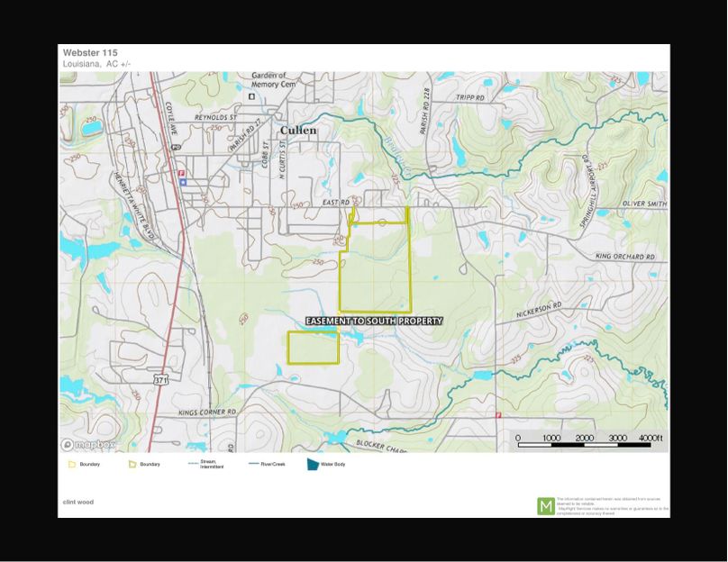Click the Cullen town label

point(298,130)
